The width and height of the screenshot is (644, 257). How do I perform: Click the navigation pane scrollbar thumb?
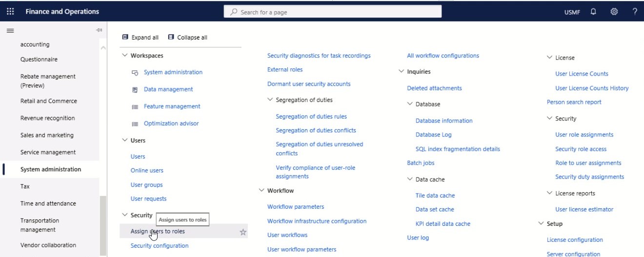(x=103, y=225)
